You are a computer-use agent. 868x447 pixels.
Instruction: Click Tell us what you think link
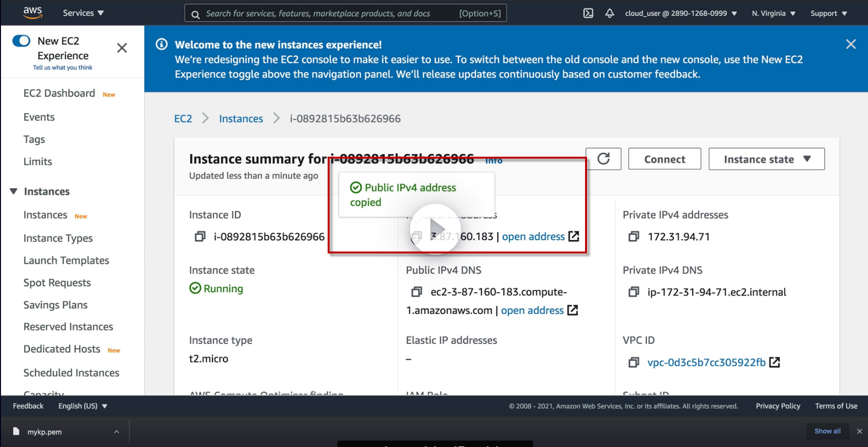pyautogui.click(x=62, y=67)
